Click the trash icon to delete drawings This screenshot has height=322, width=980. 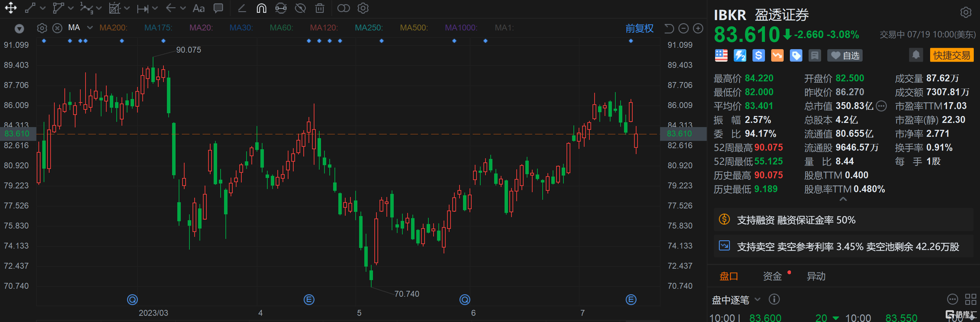tap(320, 8)
